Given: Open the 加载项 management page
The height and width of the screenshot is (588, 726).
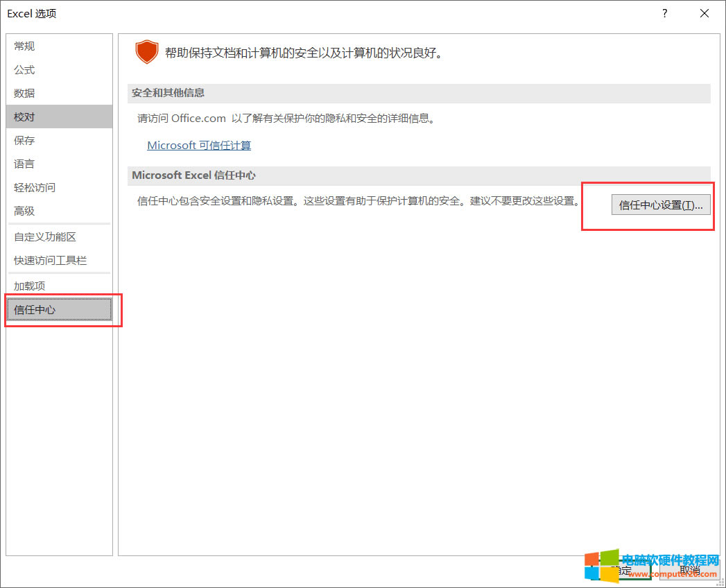Looking at the screenshot, I should [x=28, y=286].
